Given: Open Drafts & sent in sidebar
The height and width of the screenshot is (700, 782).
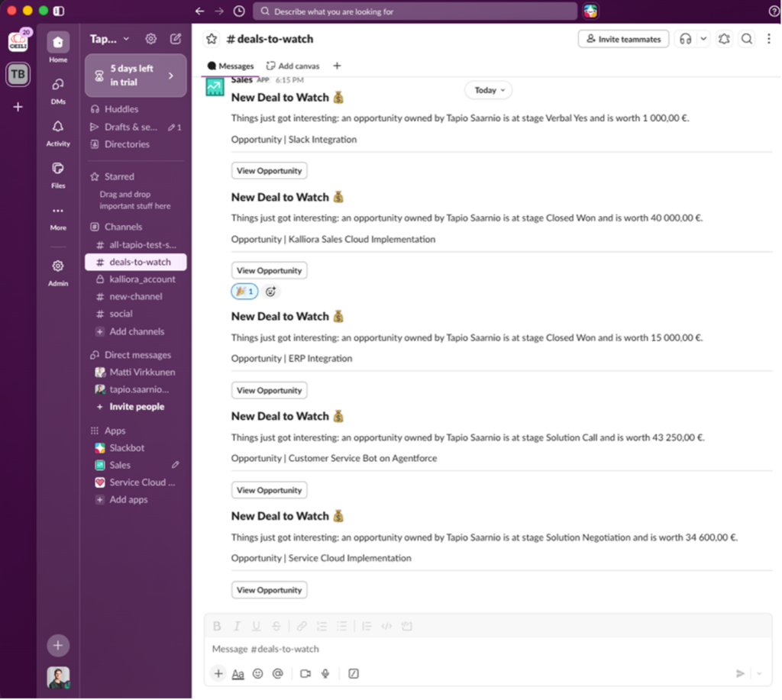Looking at the screenshot, I should (136, 127).
